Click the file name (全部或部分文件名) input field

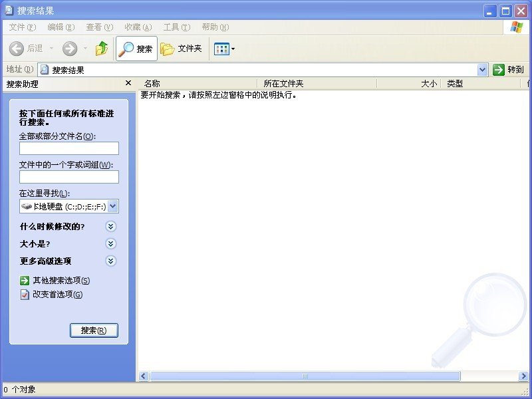69,148
